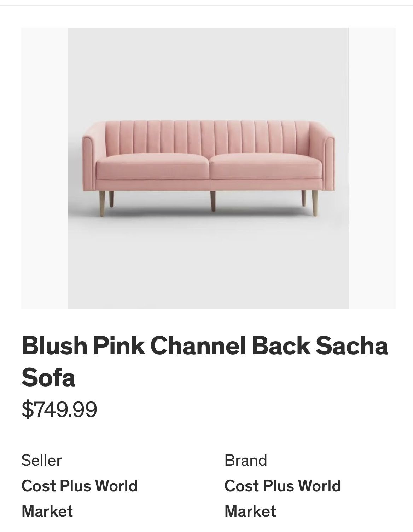The image size is (413, 532).
Task: Click the blank strip left of the photo
Action: 44,168
